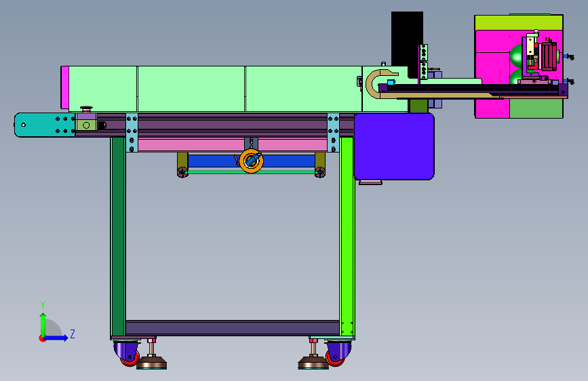Select the green lower panel of right cabinet
The height and width of the screenshot is (381, 588).
click(536, 108)
